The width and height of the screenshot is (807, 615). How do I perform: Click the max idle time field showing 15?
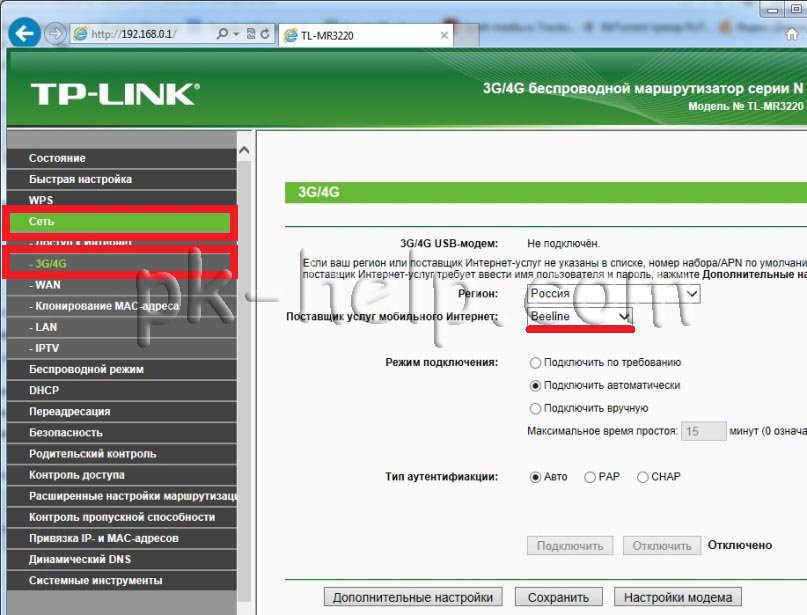click(703, 431)
